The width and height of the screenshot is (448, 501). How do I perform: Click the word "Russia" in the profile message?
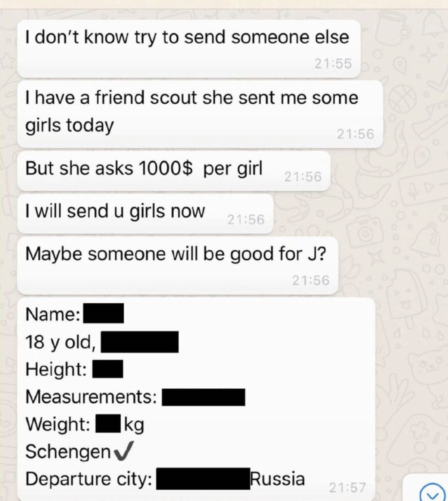(278, 478)
